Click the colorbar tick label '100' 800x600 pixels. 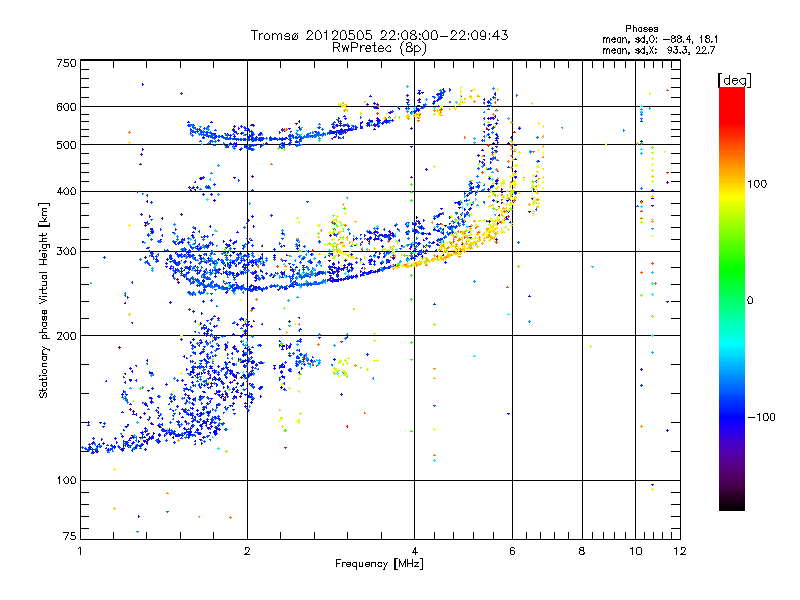click(757, 184)
